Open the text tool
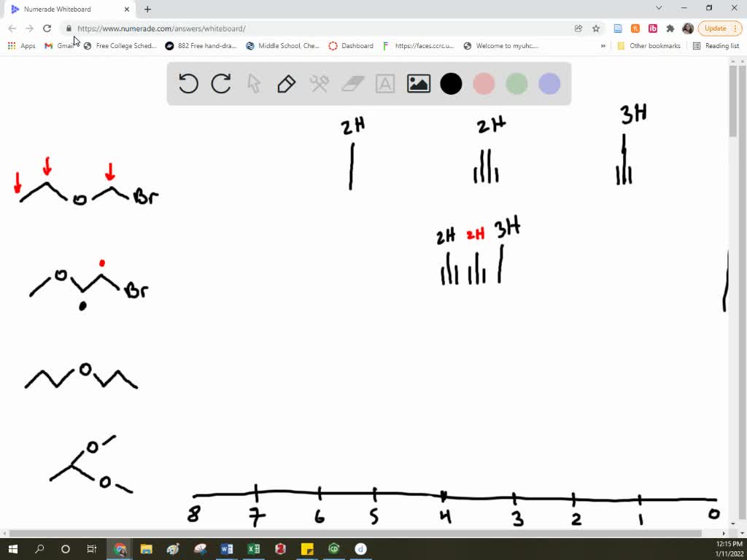 click(x=385, y=83)
